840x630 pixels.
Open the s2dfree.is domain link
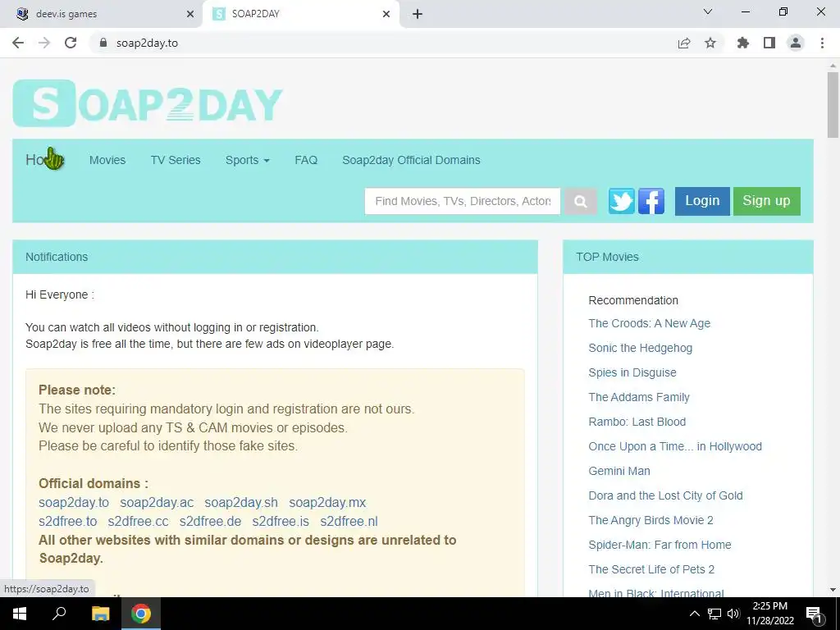pyautogui.click(x=281, y=521)
